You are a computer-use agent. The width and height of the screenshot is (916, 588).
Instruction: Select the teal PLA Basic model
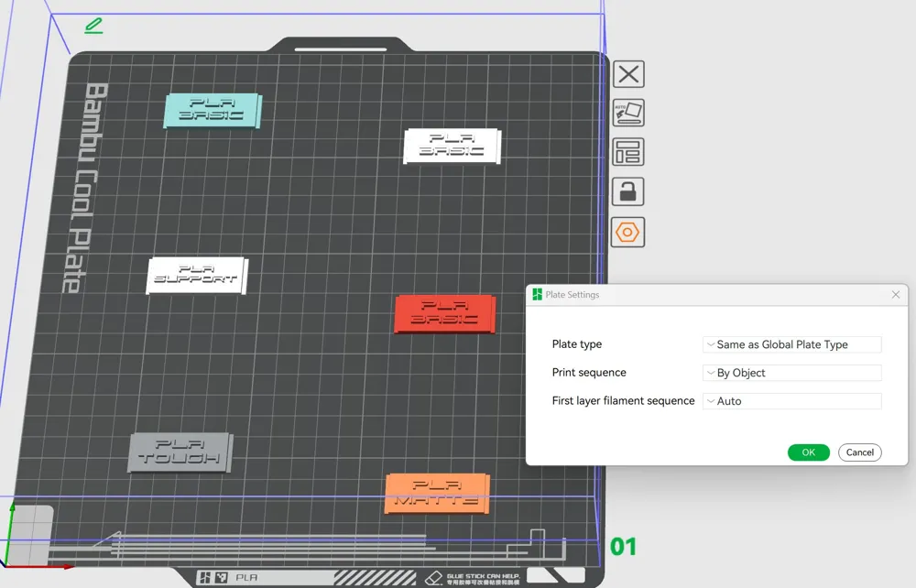213,110
